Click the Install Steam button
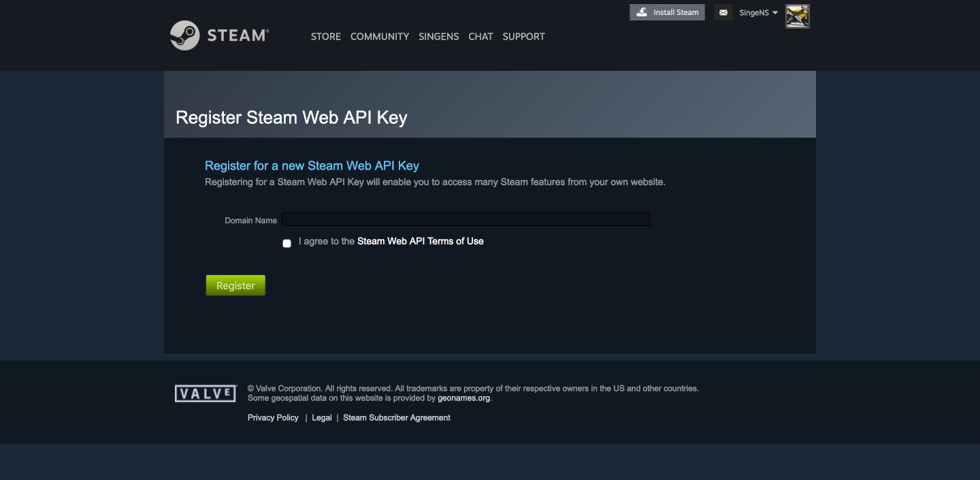 point(667,12)
